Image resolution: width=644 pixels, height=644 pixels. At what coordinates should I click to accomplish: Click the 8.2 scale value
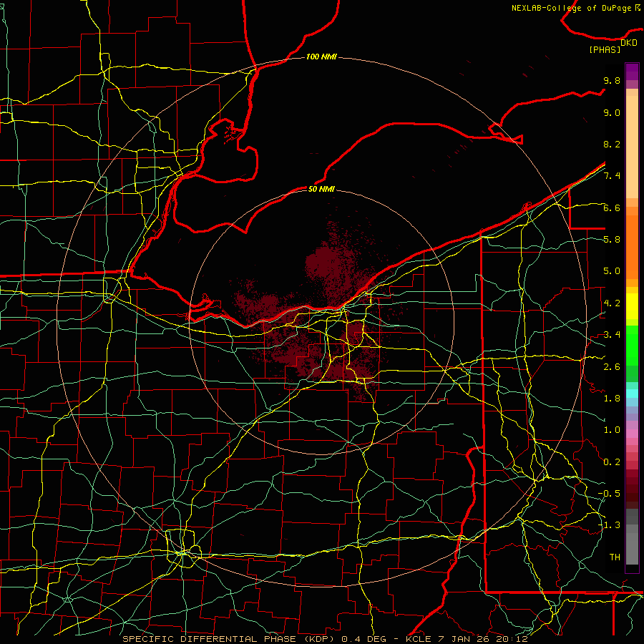coord(612,144)
